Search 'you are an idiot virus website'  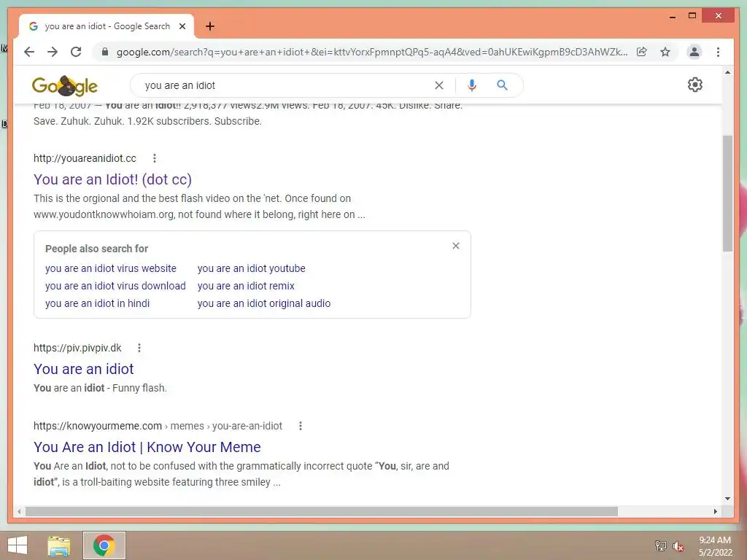(111, 268)
